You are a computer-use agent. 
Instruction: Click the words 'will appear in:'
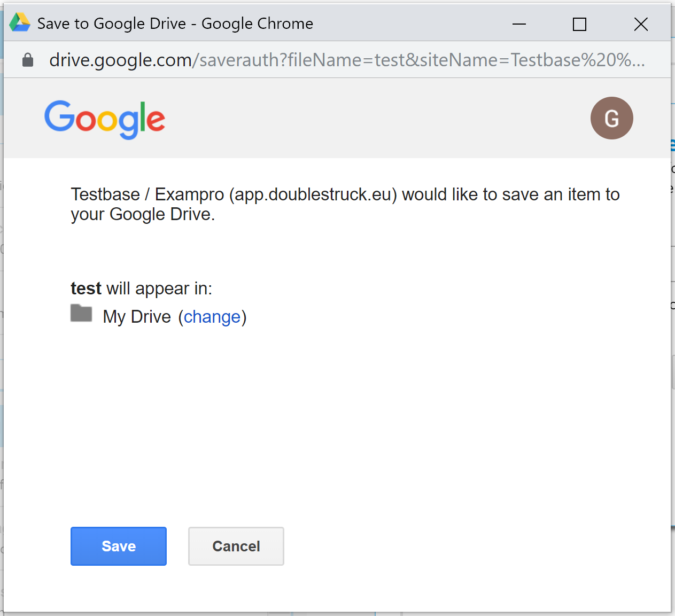click(x=159, y=288)
